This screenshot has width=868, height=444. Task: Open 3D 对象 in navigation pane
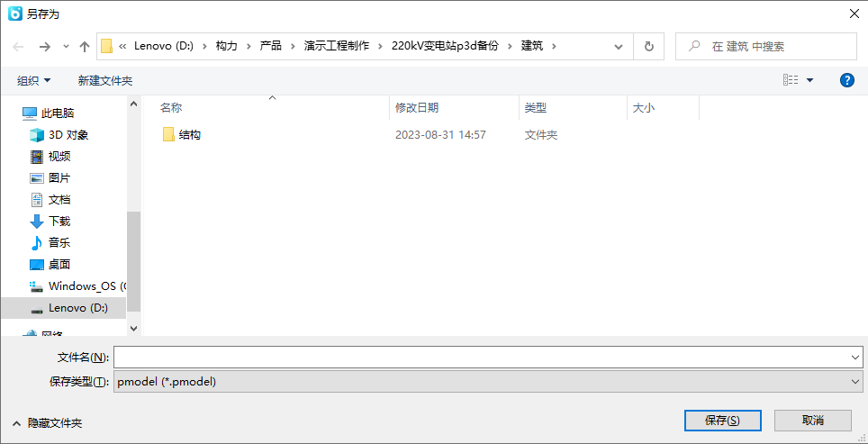(x=68, y=134)
